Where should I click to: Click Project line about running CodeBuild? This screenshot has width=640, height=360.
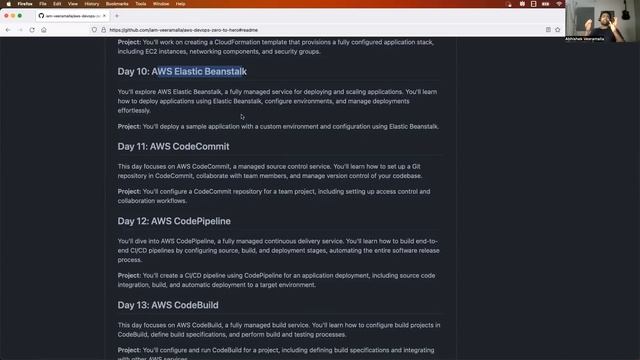(x=276, y=353)
